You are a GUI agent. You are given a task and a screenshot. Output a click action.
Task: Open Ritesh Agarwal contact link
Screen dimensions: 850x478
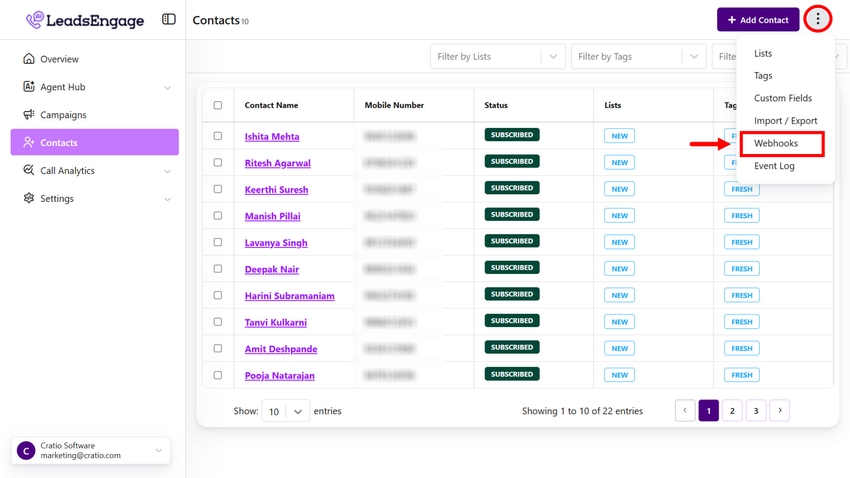pyautogui.click(x=277, y=163)
